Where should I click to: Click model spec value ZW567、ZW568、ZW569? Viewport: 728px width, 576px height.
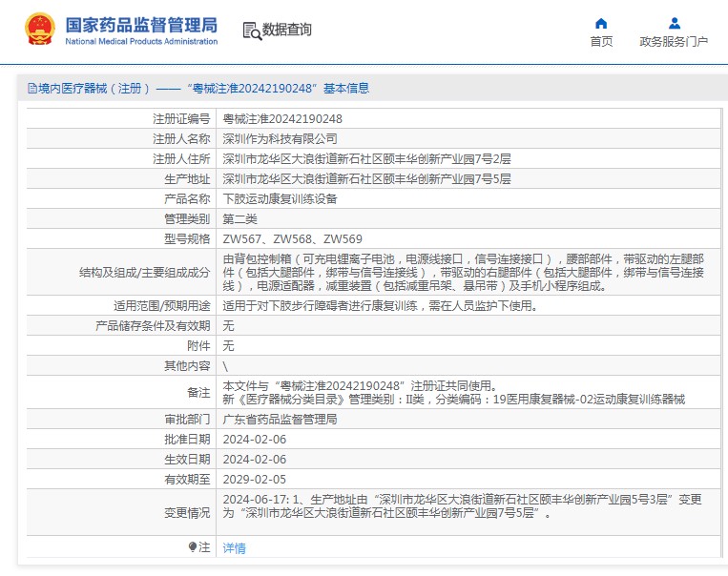pos(292,239)
